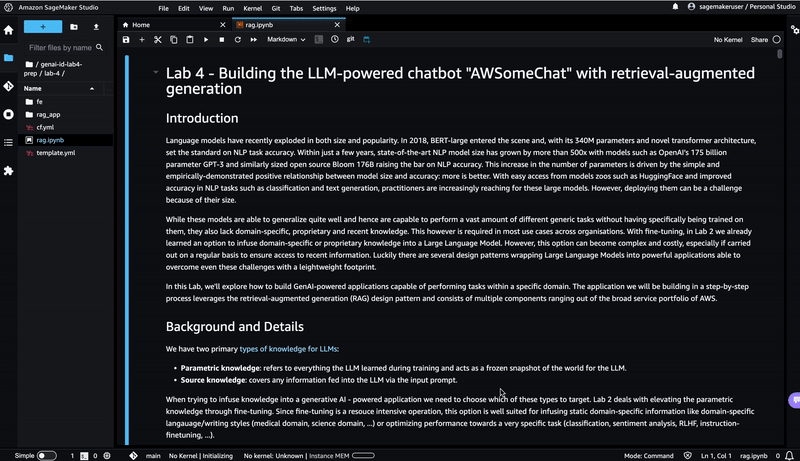The height and width of the screenshot is (461, 800).
Task: Open the types of knowledge for LLMs link
Action: point(288,349)
